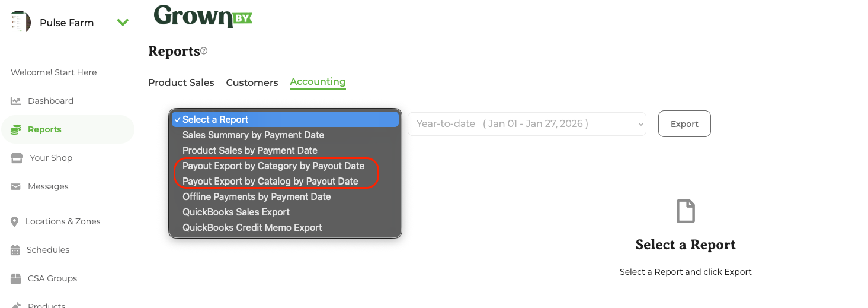Viewport: 868px width, 308px height.
Task: Select Offline Payments by Payment Date
Action: (x=257, y=196)
